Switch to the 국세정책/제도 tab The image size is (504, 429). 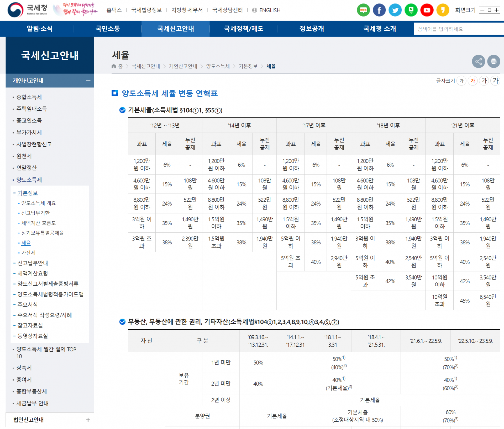[x=244, y=29]
